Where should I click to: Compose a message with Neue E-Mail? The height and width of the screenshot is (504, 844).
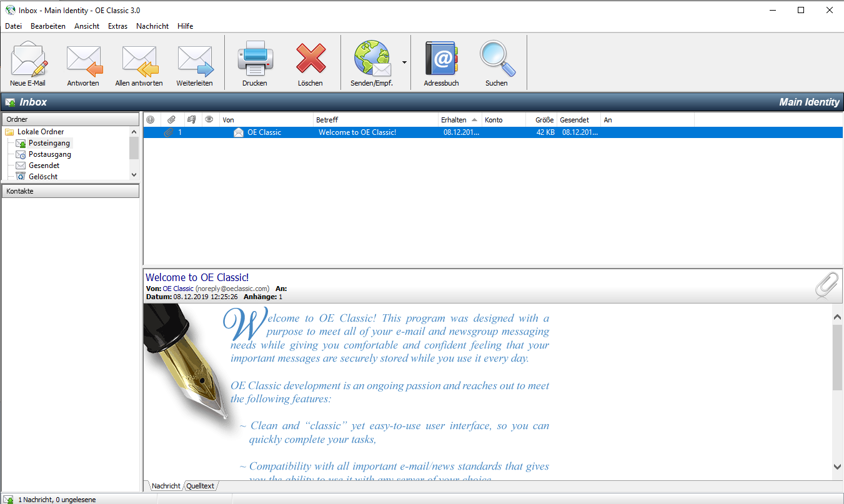click(x=28, y=63)
